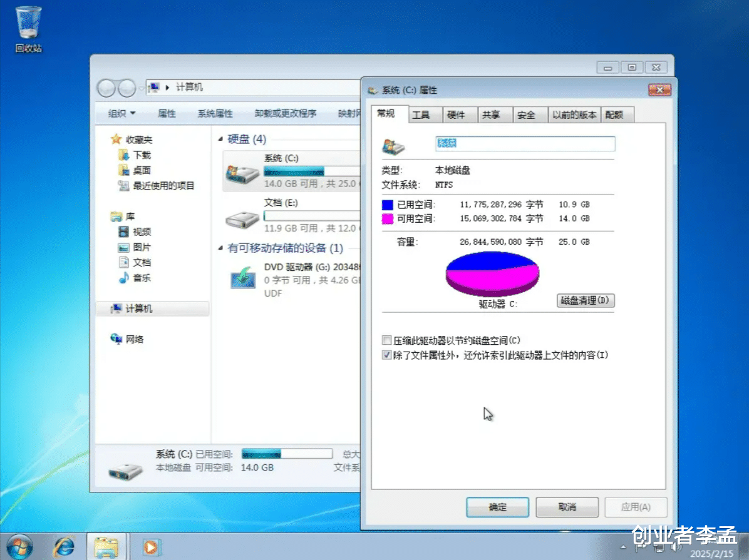Click drive icon in details pane
This screenshot has height=560, width=749.
125,471
